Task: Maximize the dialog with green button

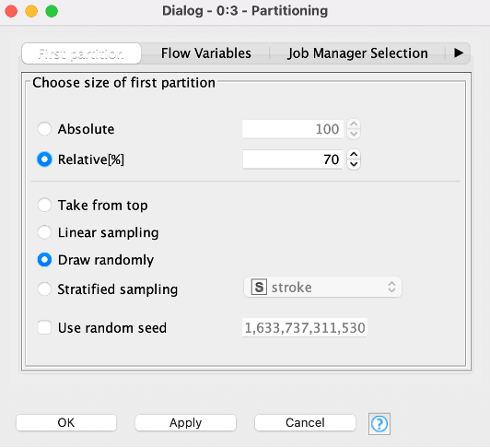Action: click(x=52, y=11)
